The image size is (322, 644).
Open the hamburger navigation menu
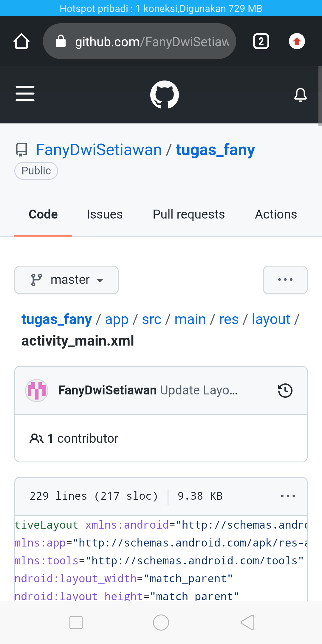(25, 94)
